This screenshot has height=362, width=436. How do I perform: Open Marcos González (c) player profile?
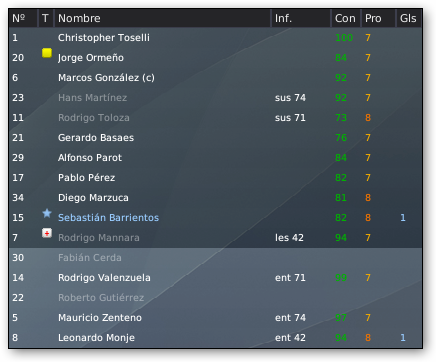[x=106, y=78]
